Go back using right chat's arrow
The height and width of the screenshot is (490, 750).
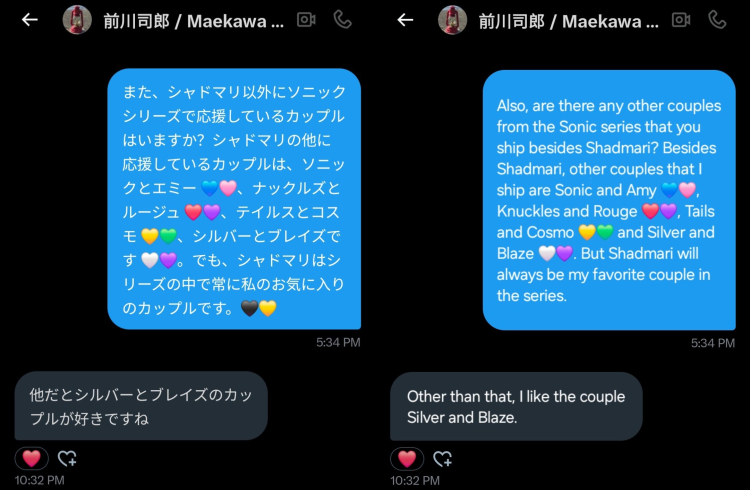pyautogui.click(x=405, y=20)
